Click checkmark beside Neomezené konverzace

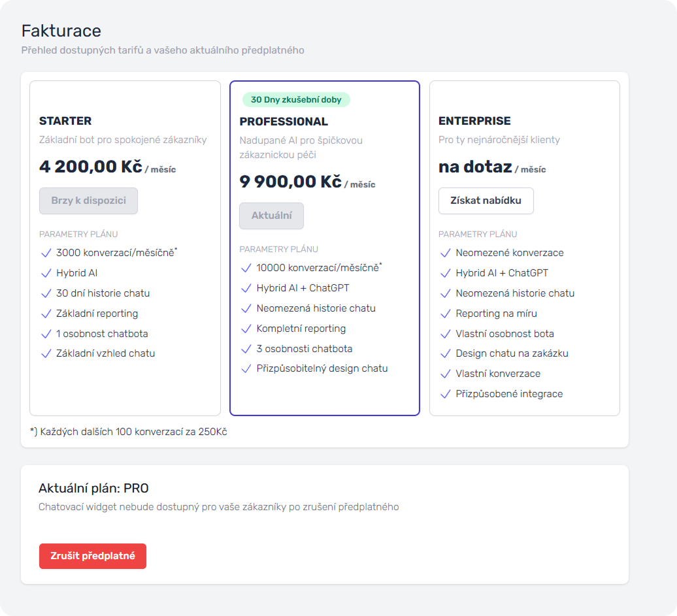(x=445, y=253)
